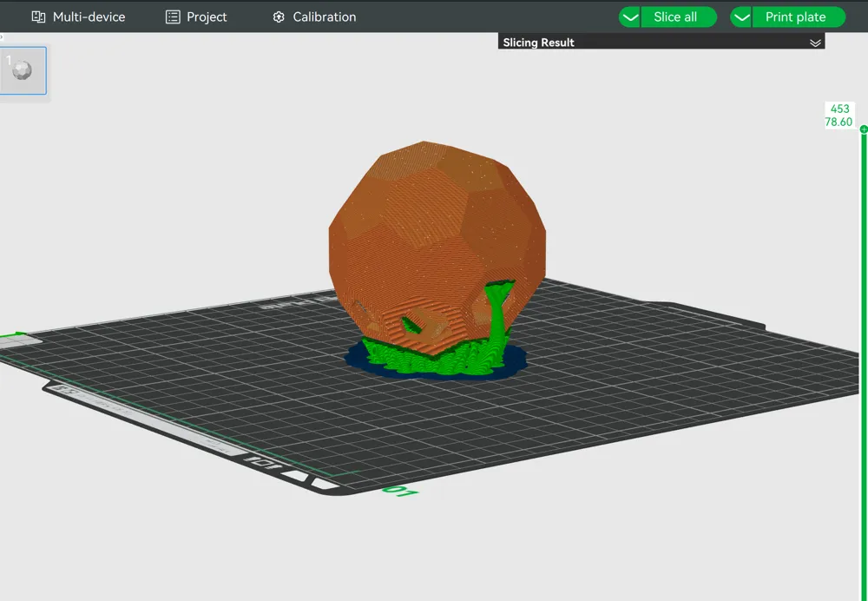Open the Print plate dropdown arrow
The width and height of the screenshot is (868, 601).
pos(741,17)
